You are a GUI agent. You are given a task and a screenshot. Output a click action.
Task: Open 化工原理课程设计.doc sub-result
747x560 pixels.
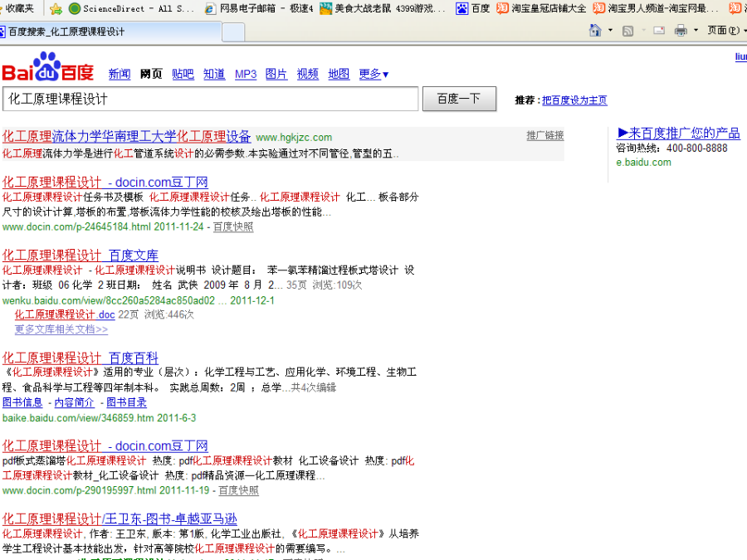(65, 314)
